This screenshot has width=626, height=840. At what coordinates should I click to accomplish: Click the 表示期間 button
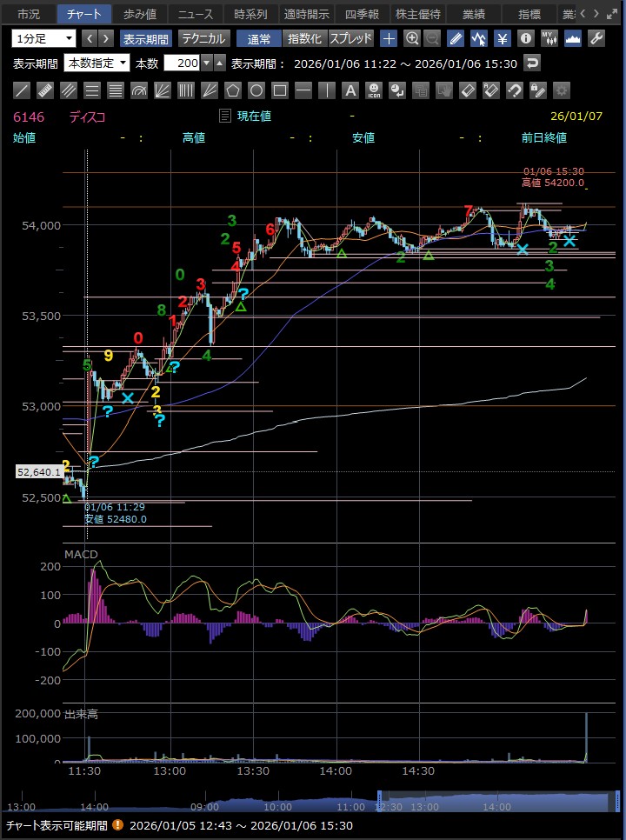tap(146, 38)
